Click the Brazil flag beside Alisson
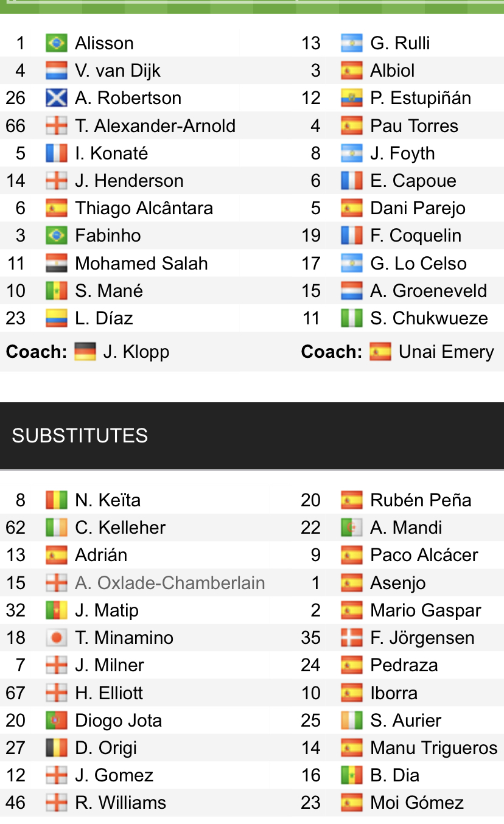The height and width of the screenshot is (824, 504). 56,43
